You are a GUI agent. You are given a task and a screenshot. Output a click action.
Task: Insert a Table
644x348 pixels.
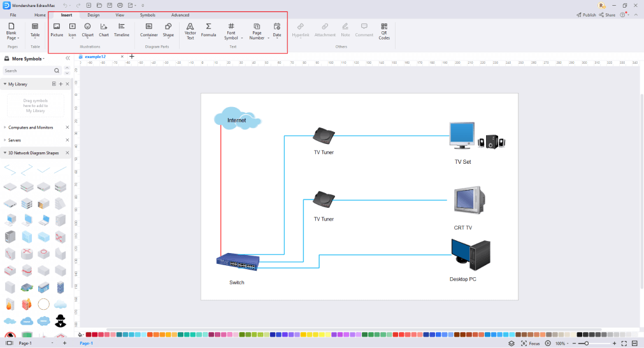click(x=35, y=30)
